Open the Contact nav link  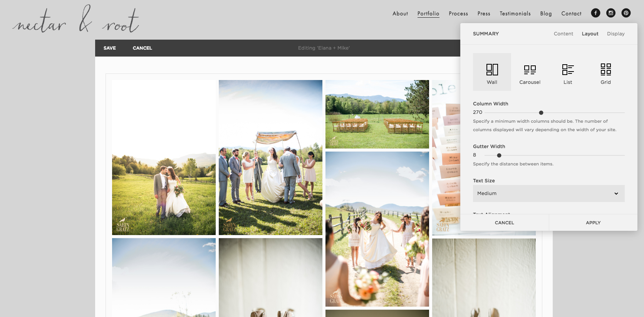(571, 13)
